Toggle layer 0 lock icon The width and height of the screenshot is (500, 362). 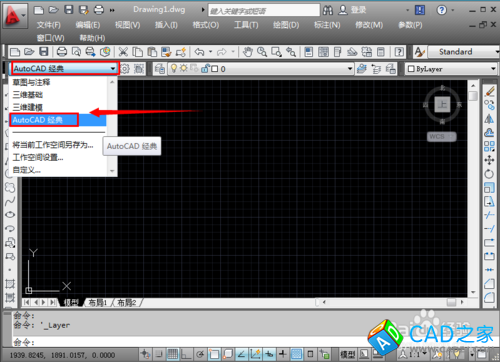coord(205,68)
